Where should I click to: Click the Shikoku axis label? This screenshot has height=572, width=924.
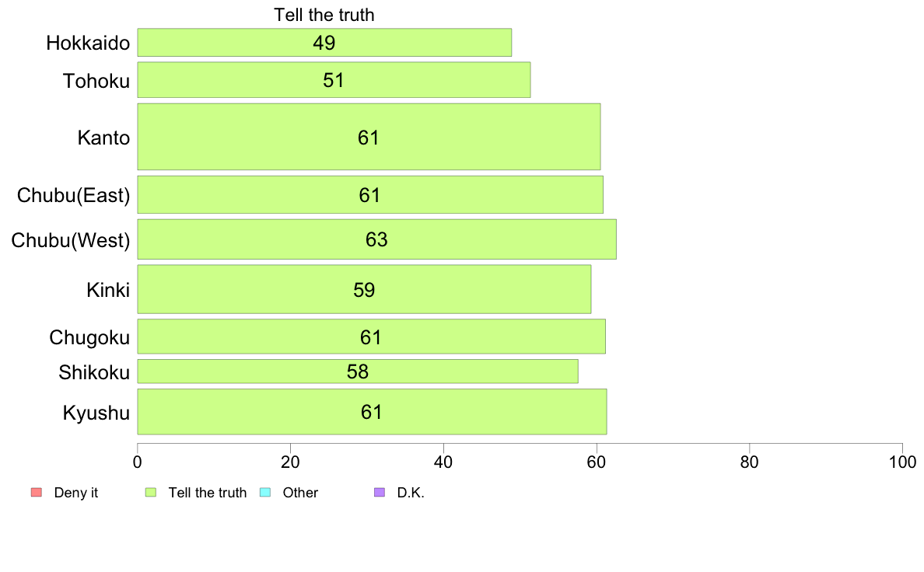coord(93,372)
